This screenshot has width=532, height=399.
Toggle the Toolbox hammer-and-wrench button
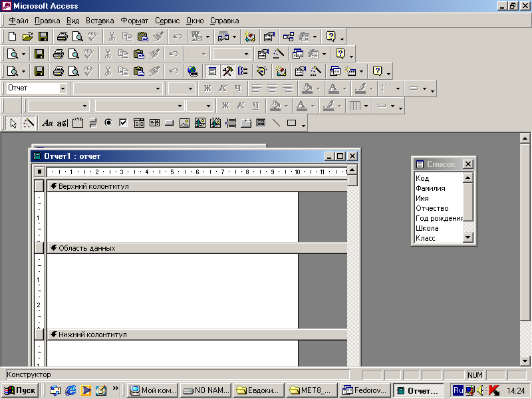[227, 71]
